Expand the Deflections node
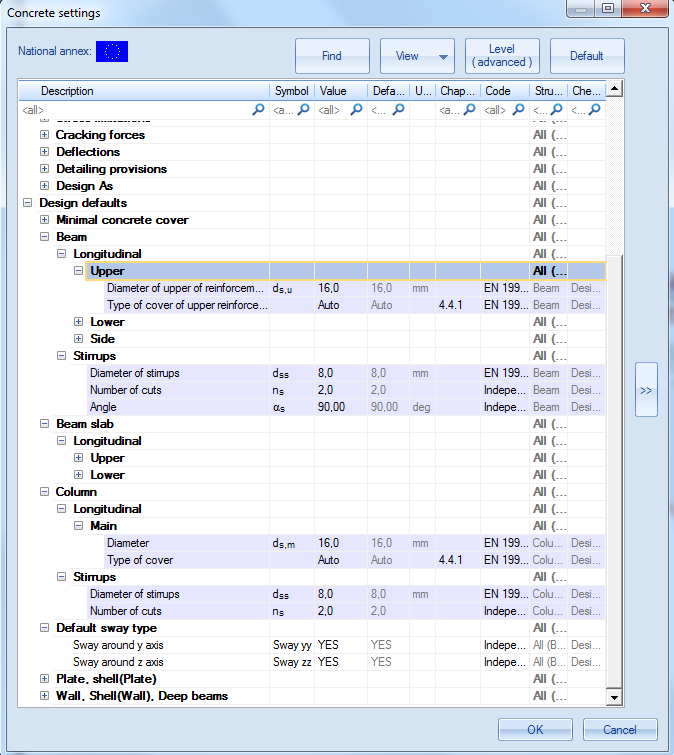Image resolution: width=674 pixels, height=755 pixels. click(x=44, y=152)
